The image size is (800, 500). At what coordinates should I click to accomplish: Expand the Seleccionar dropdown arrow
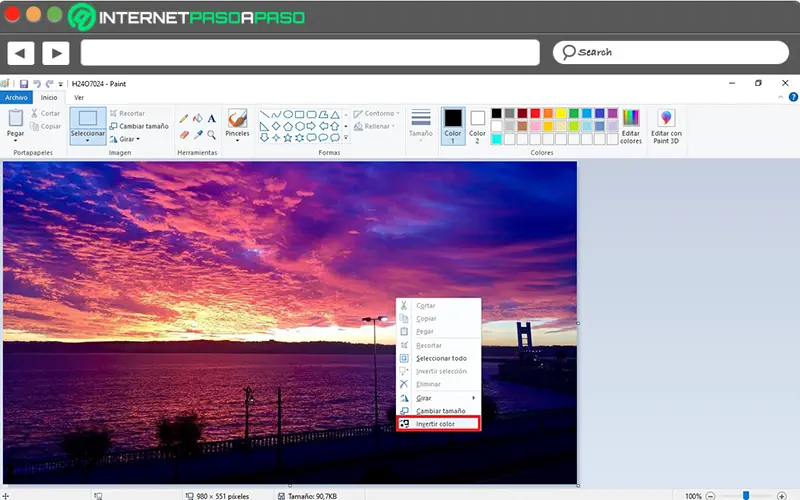coord(88,140)
